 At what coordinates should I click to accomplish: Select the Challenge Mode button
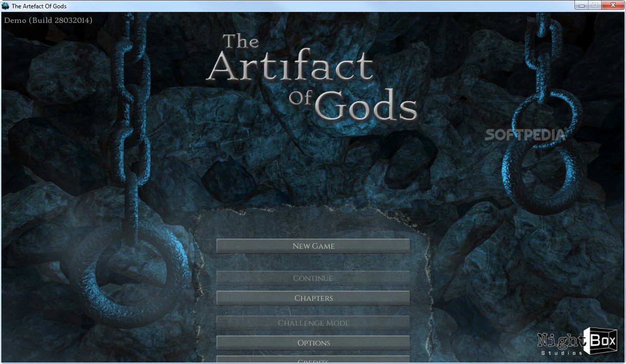point(313,323)
